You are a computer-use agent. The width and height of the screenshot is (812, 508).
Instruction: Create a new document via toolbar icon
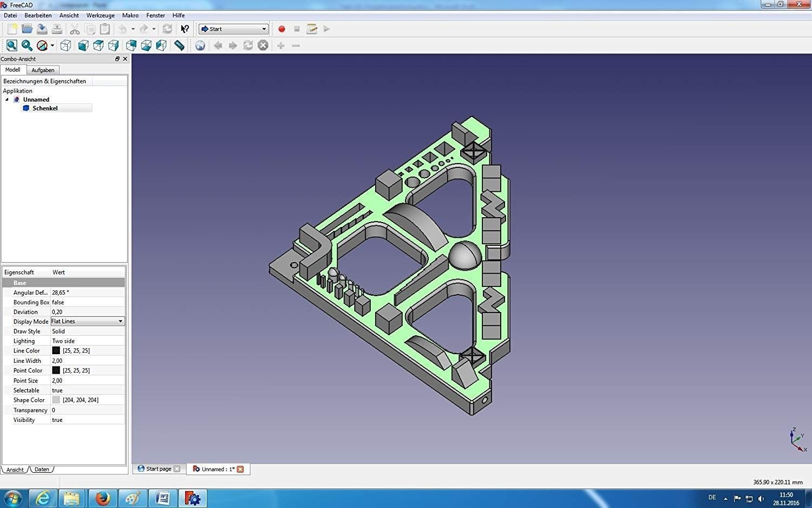(12, 29)
